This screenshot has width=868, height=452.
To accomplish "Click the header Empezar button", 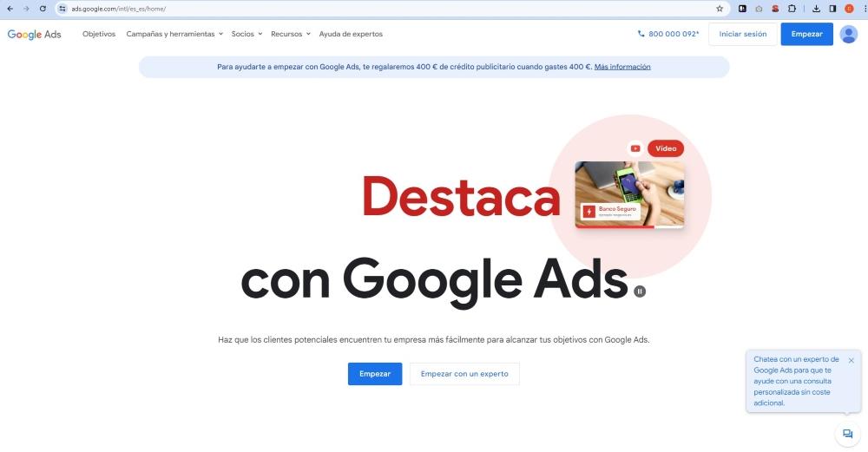I will (806, 35).
